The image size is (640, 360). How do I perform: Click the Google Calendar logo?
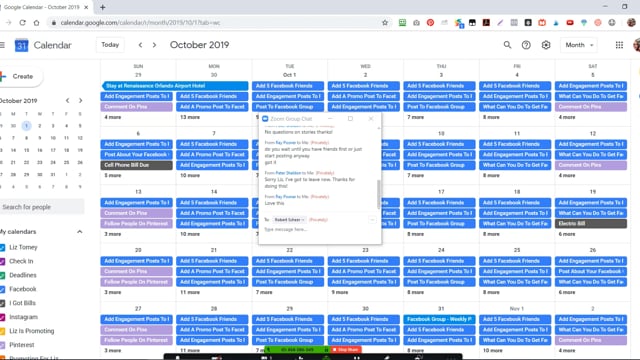[21, 45]
